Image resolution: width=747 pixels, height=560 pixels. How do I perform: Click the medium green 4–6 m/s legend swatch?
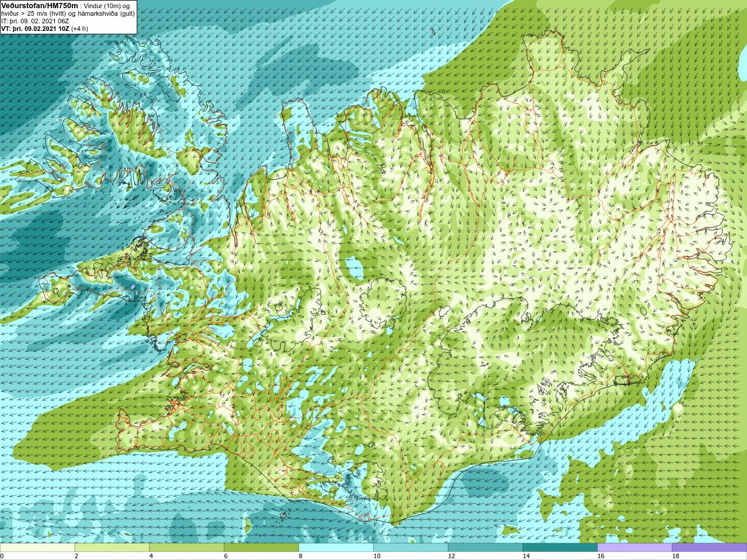[187, 548]
